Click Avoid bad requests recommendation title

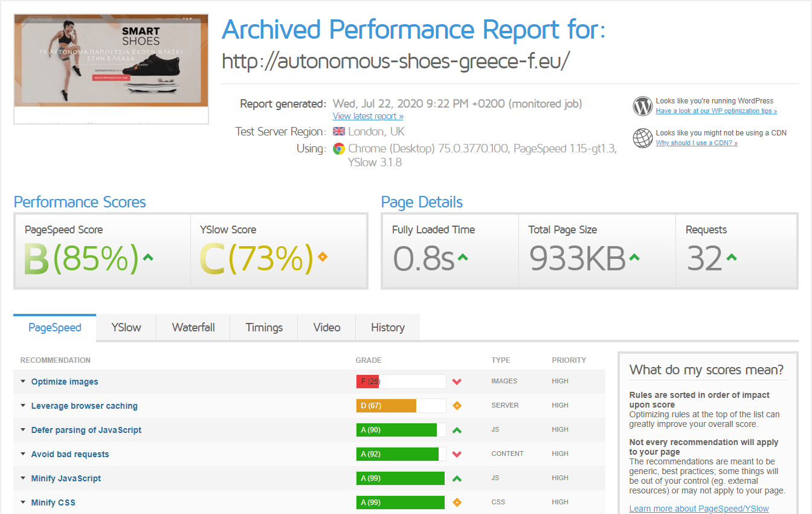click(x=70, y=454)
